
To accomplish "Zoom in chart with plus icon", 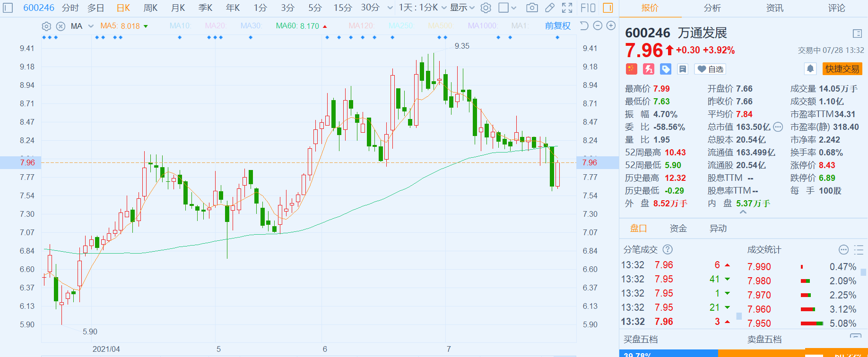I will click(x=611, y=26).
